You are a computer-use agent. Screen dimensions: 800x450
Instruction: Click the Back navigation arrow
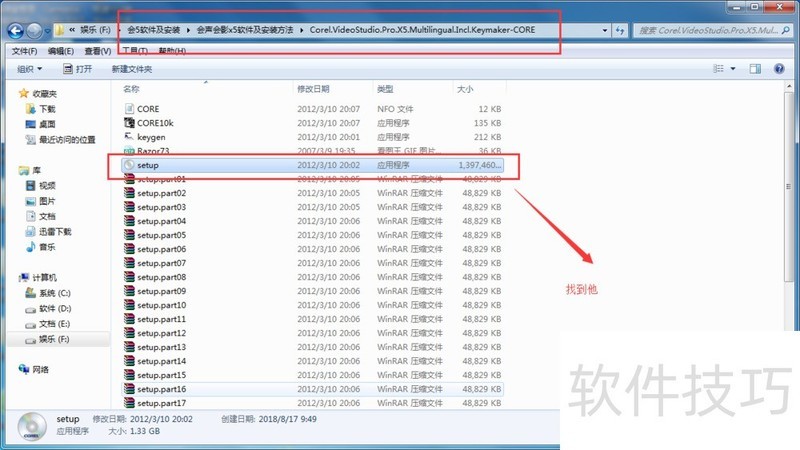point(15,31)
